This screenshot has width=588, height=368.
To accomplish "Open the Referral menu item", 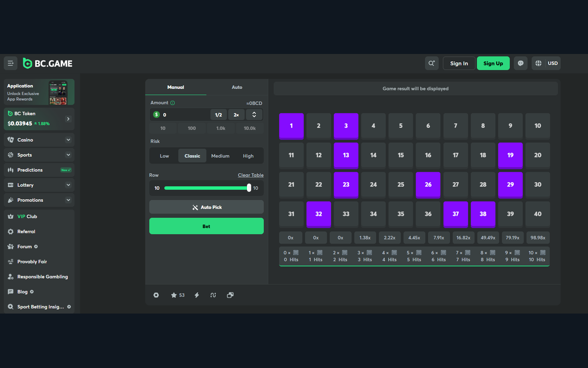I will click(39, 232).
